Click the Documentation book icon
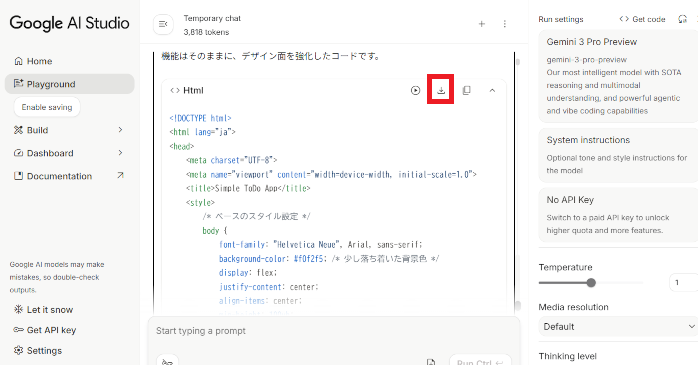Screen dimensions: 698x365 pyautogui.click(x=18, y=176)
